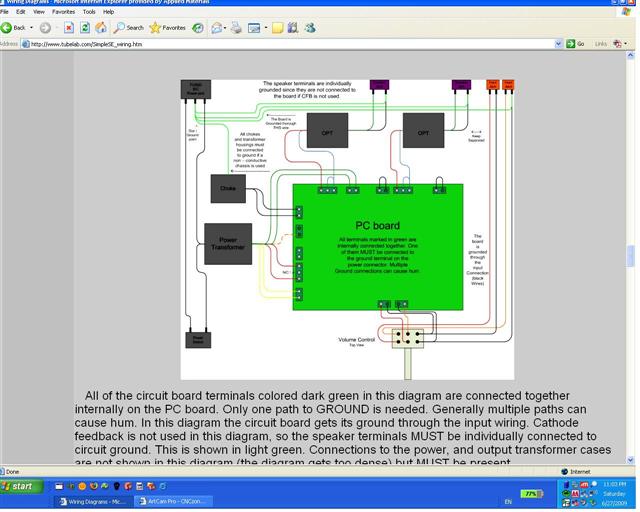This screenshot has height=512, width=640.
Task: Open the Help menu
Action: pos(109,12)
